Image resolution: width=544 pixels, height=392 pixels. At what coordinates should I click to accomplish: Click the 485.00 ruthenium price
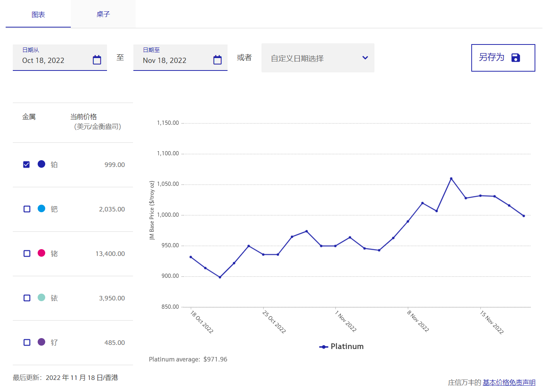point(115,343)
